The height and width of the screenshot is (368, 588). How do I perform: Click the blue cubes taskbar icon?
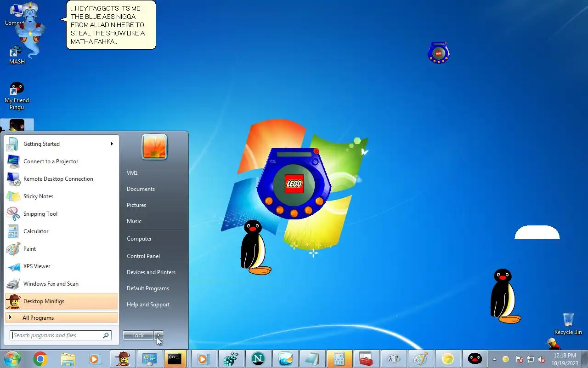coord(231,359)
